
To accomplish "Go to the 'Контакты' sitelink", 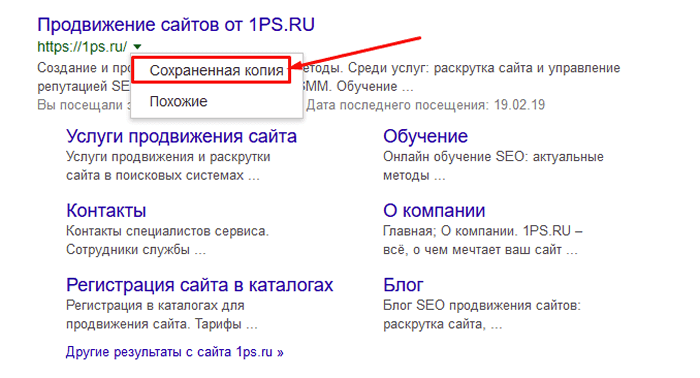I will coord(106,210).
